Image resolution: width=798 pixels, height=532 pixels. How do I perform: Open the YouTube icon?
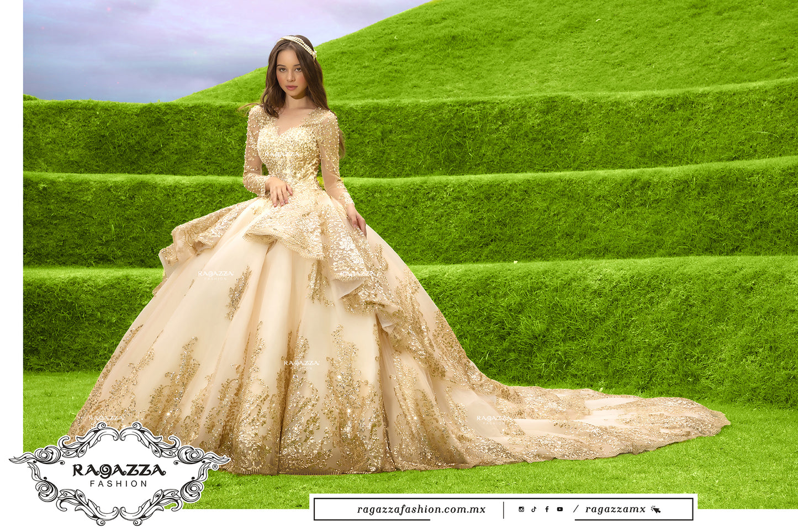tap(560, 509)
